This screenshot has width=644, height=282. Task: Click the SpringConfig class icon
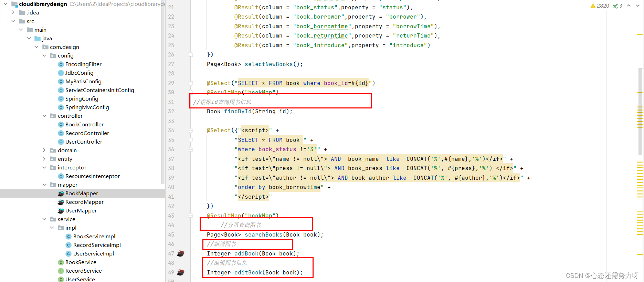pyautogui.click(x=61, y=98)
